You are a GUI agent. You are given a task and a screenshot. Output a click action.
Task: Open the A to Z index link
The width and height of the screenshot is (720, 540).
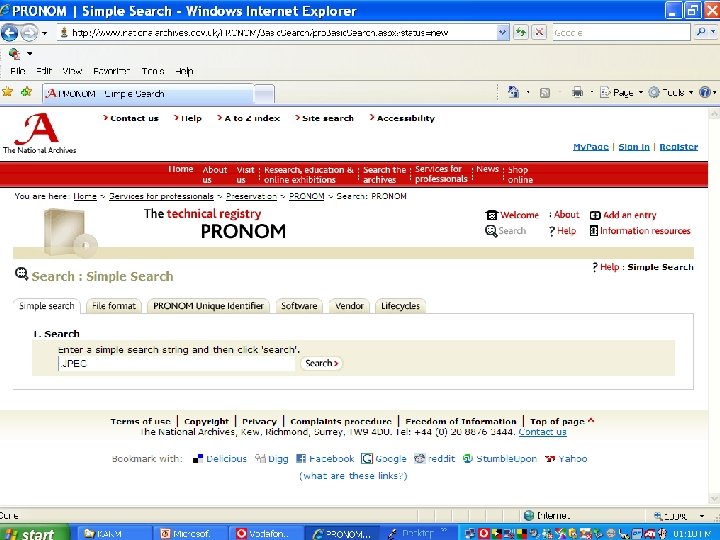coord(252,118)
